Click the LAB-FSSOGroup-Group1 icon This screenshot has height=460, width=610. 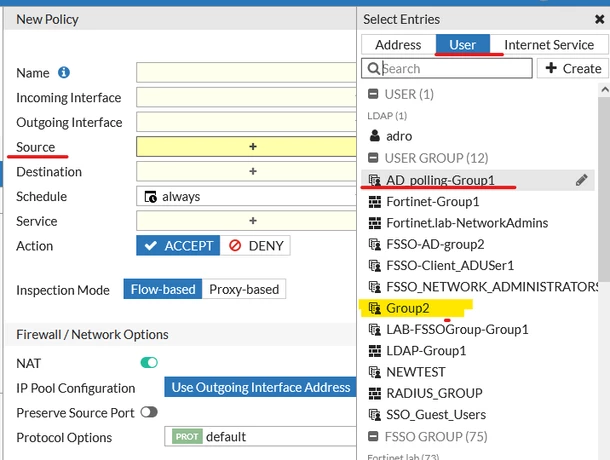[375, 330]
